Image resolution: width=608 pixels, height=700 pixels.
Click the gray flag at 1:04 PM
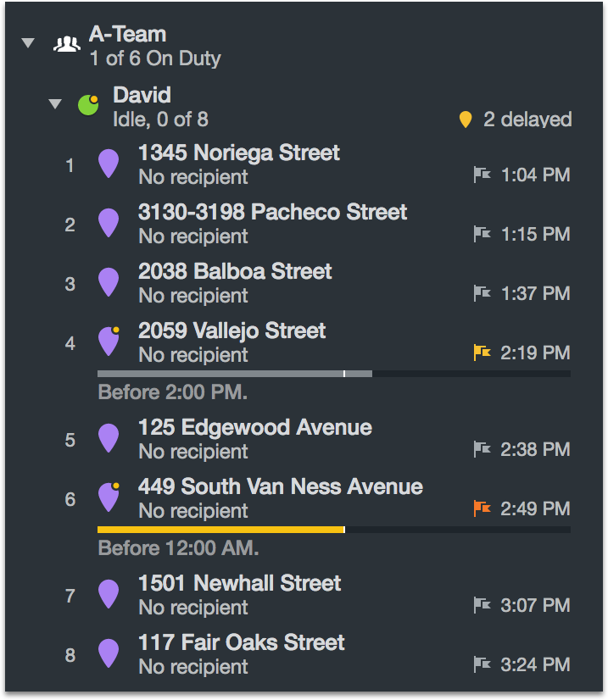pos(482,175)
